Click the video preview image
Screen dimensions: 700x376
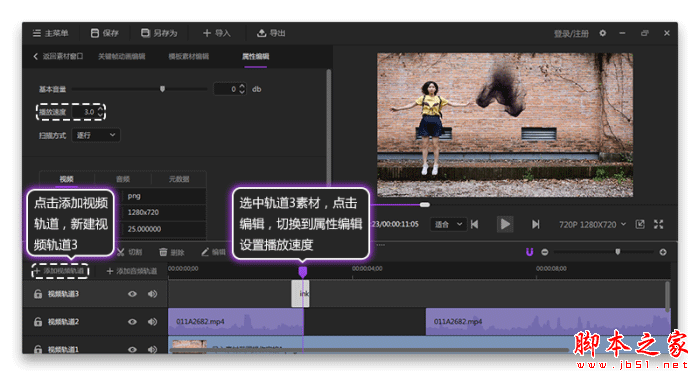[505, 125]
